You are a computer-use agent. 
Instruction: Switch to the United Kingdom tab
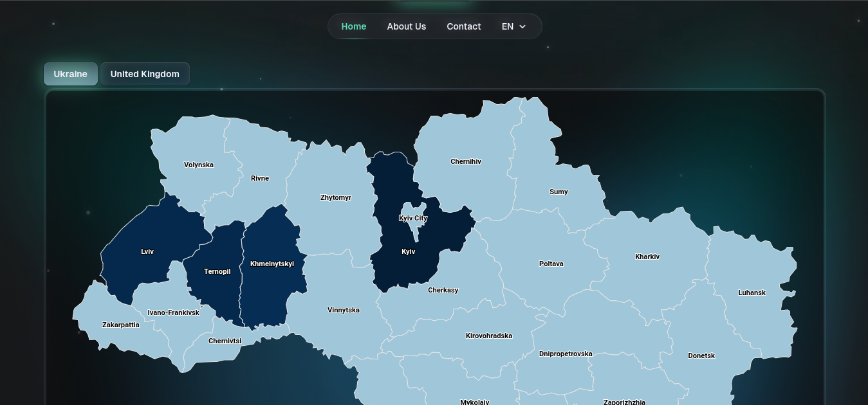pyautogui.click(x=145, y=74)
